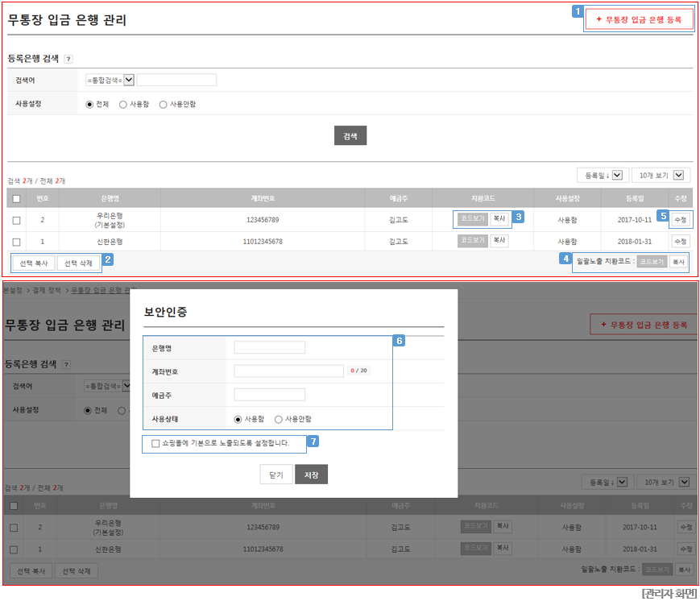Click 수정 for 우리은행 on the dimmed background page
This screenshot has height=601, width=700.
click(x=686, y=527)
